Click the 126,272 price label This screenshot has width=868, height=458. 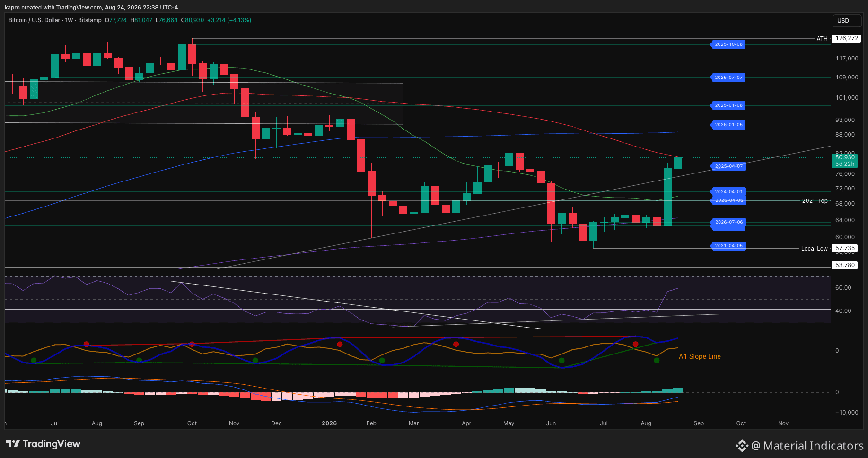(846, 38)
